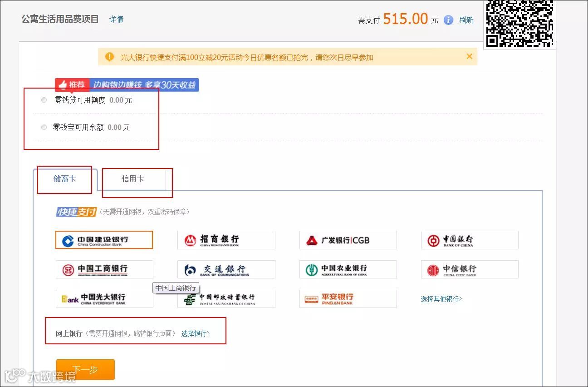Click the red 推荐 thumbs-up badge
This screenshot has width=588, height=387.
pyautogui.click(x=72, y=84)
